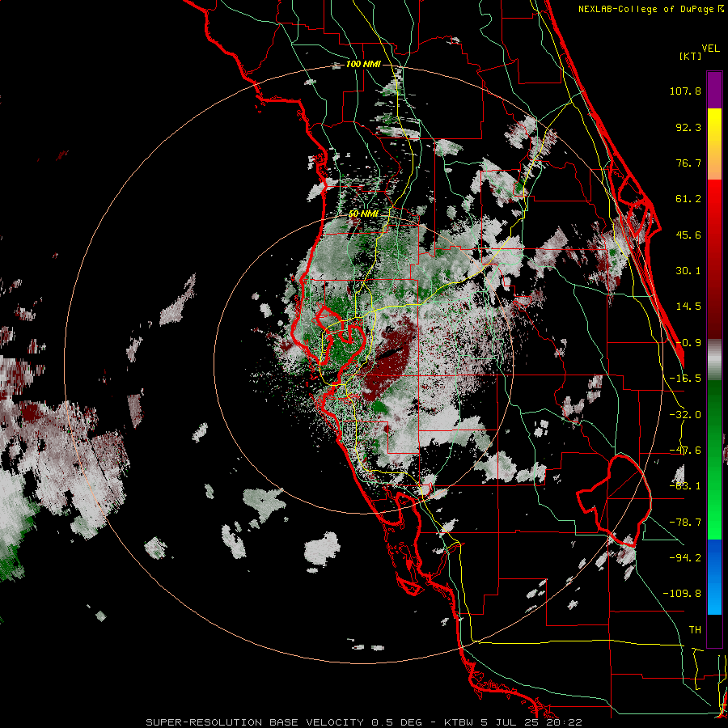Viewport: 728px width, 728px height.
Task: Click the -94.2 value on velocity scale
Action: [x=685, y=557]
